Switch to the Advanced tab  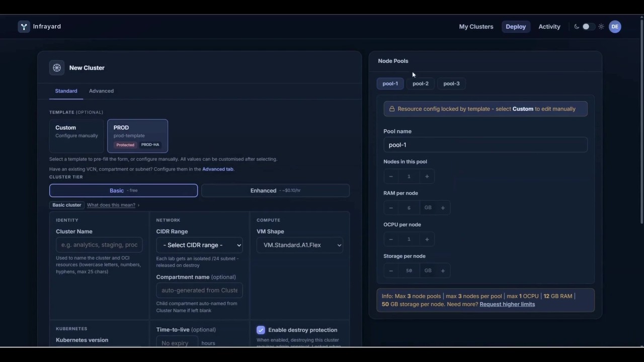pos(101,91)
